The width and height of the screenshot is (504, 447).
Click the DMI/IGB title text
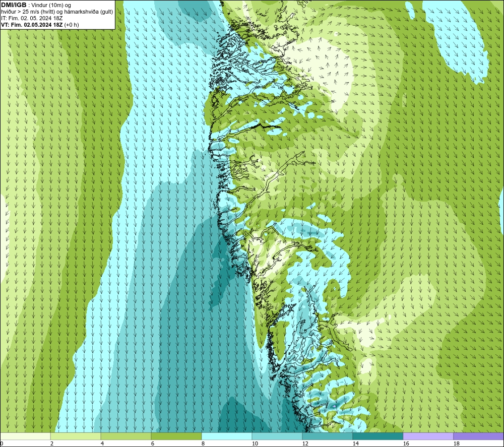pyautogui.click(x=14, y=5)
